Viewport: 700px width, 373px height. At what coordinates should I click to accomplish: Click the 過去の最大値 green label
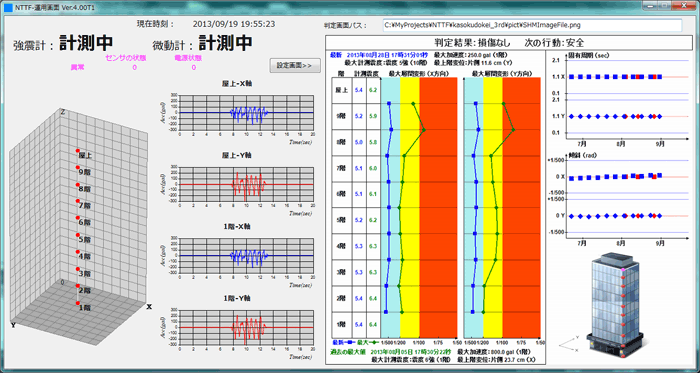[348, 352]
